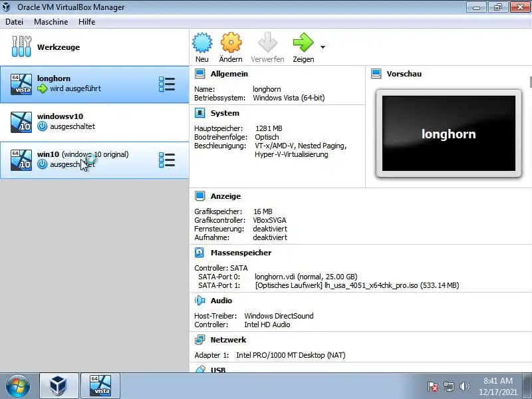Click the longhorn preview thumbnail
Viewport: 532px width, 399px height.
point(448,134)
